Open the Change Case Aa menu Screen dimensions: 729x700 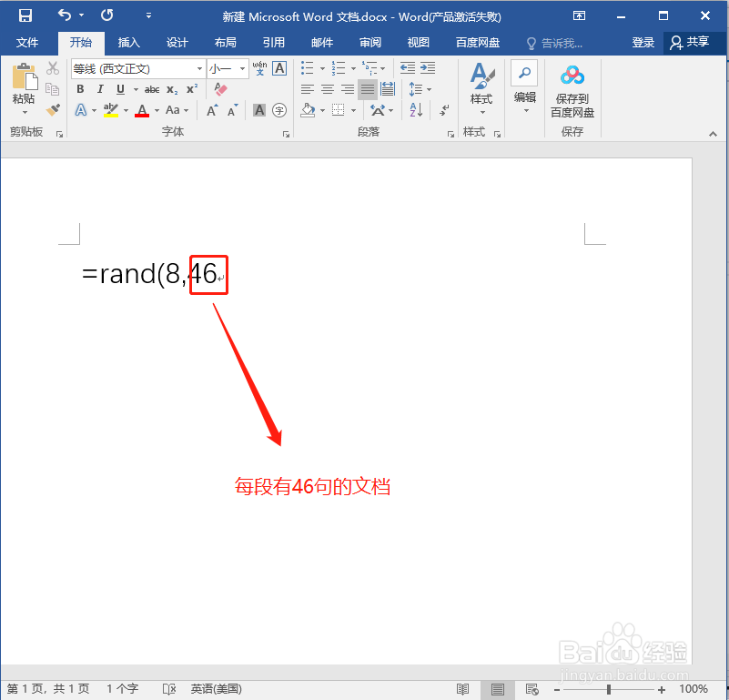point(177,110)
